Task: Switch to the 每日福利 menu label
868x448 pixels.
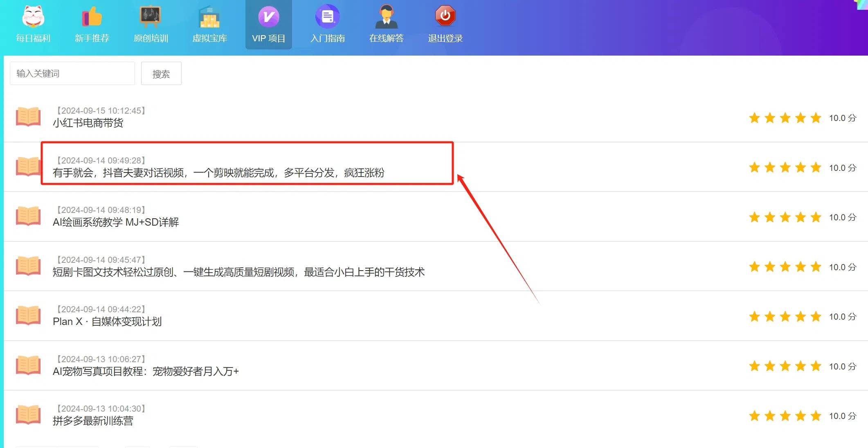Action: coord(33,38)
